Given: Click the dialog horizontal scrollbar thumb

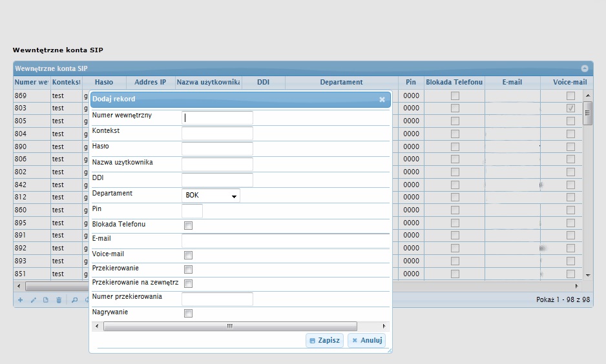Looking at the screenshot, I should (x=230, y=326).
